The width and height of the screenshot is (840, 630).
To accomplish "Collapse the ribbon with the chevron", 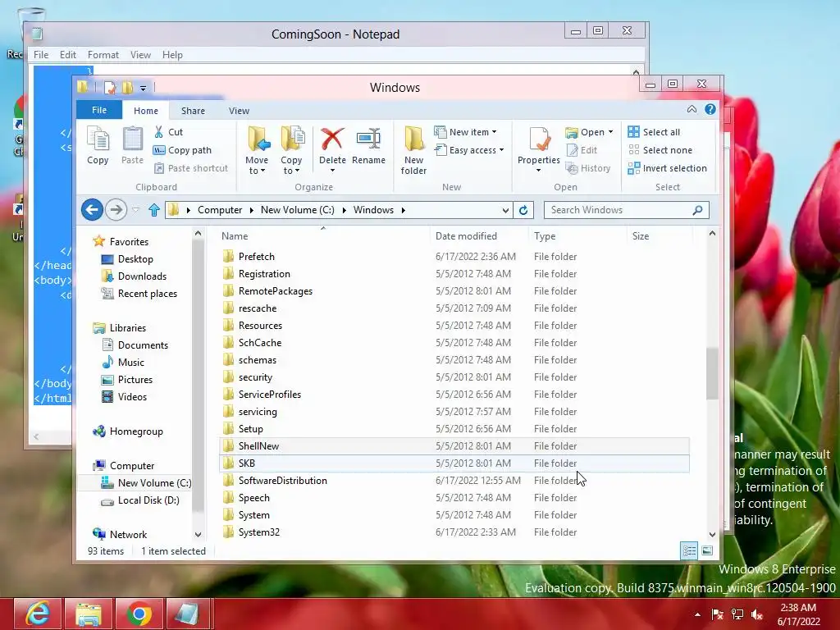I will pos(692,109).
